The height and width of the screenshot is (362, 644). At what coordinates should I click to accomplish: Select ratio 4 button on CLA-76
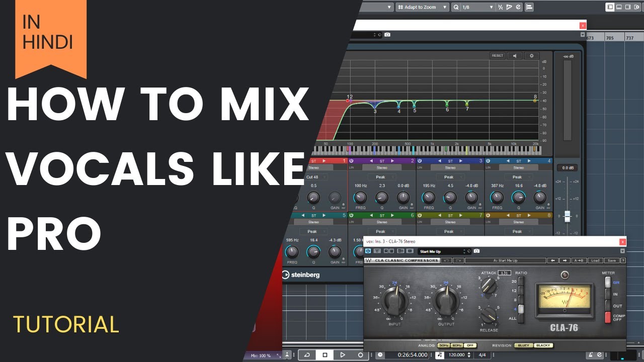pos(521,309)
